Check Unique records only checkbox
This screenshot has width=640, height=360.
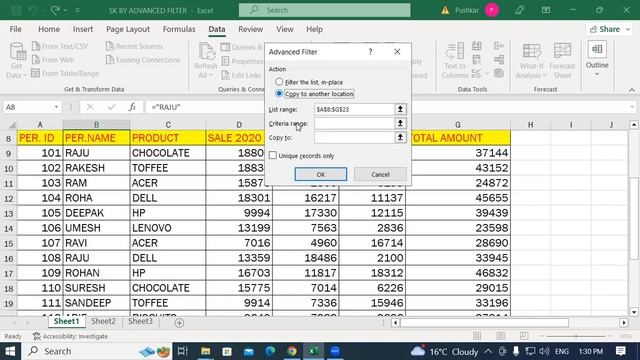pyautogui.click(x=273, y=156)
